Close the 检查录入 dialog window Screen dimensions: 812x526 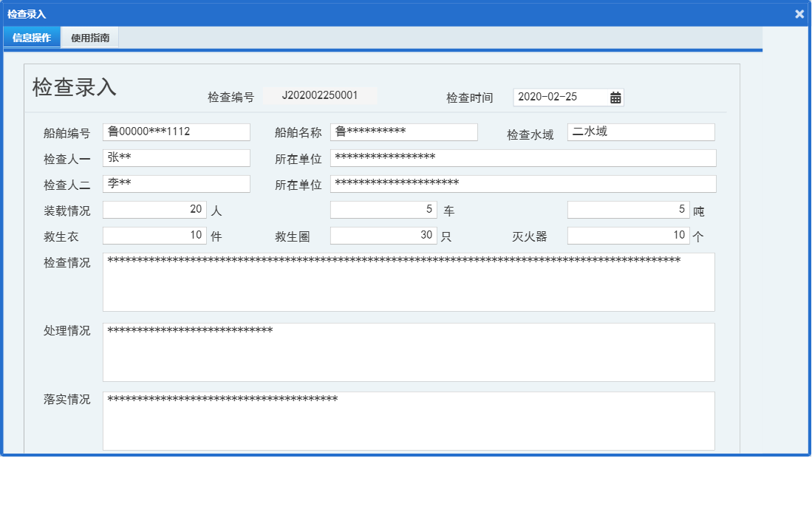pyautogui.click(x=801, y=13)
